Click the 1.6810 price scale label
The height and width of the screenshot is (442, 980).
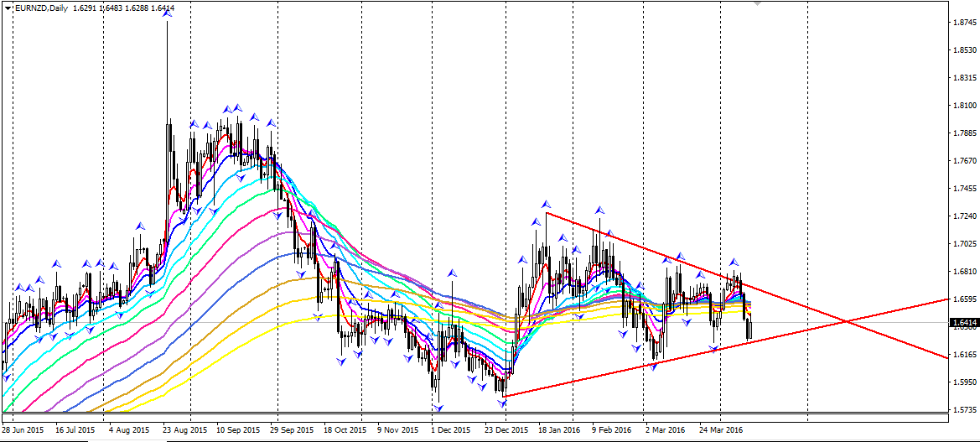964,272
